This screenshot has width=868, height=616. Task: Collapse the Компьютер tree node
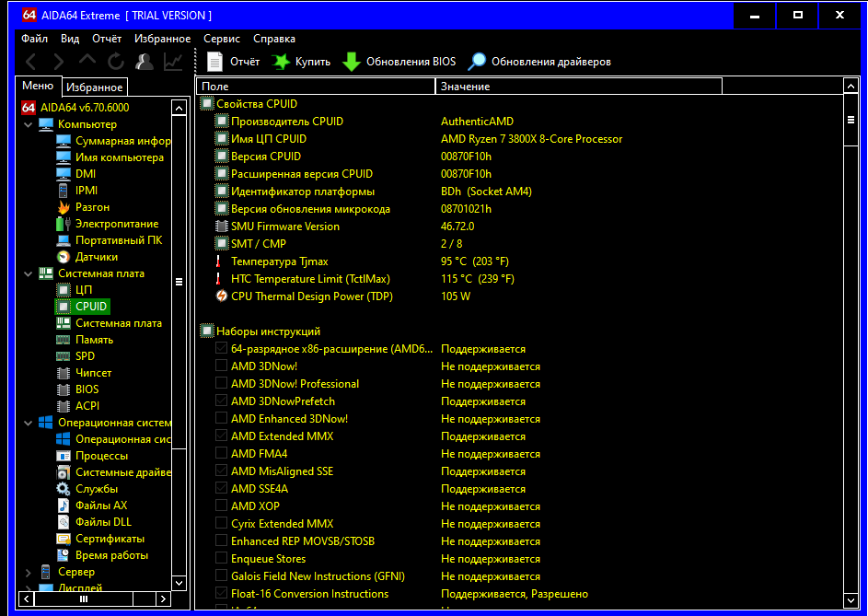28,124
